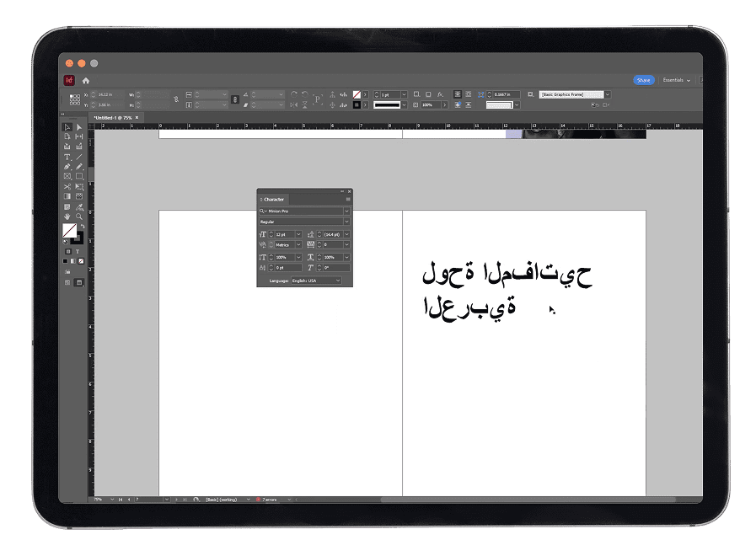Open the font style Regular dropdown
Screen dimensions: 756x556
pos(346,222)
